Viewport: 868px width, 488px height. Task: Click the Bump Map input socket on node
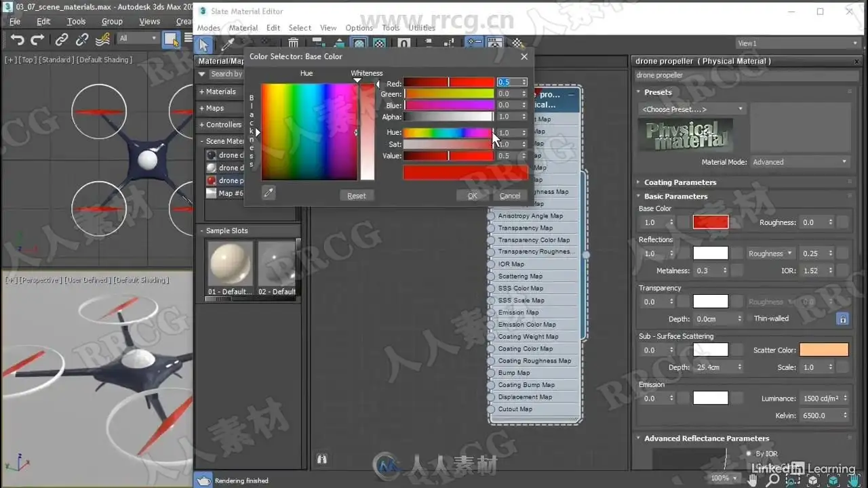(x=492, y=373)
